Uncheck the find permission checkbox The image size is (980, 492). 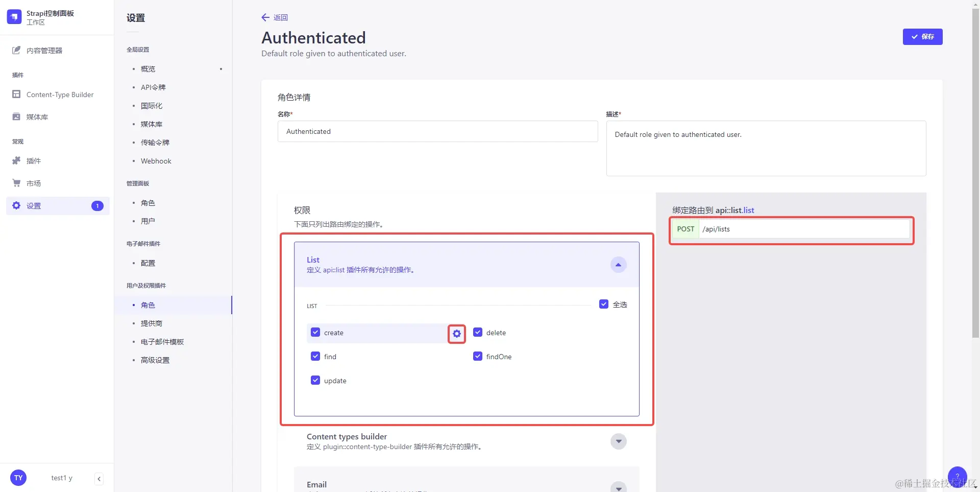pyautogui.click(x=315, y=356)
